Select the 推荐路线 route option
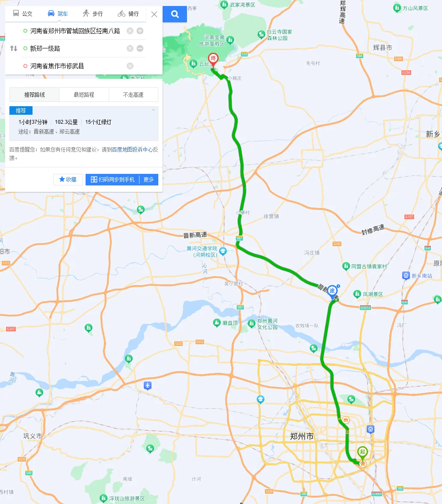Viewport: 442px width, 504px height. (x=34, y=95)
